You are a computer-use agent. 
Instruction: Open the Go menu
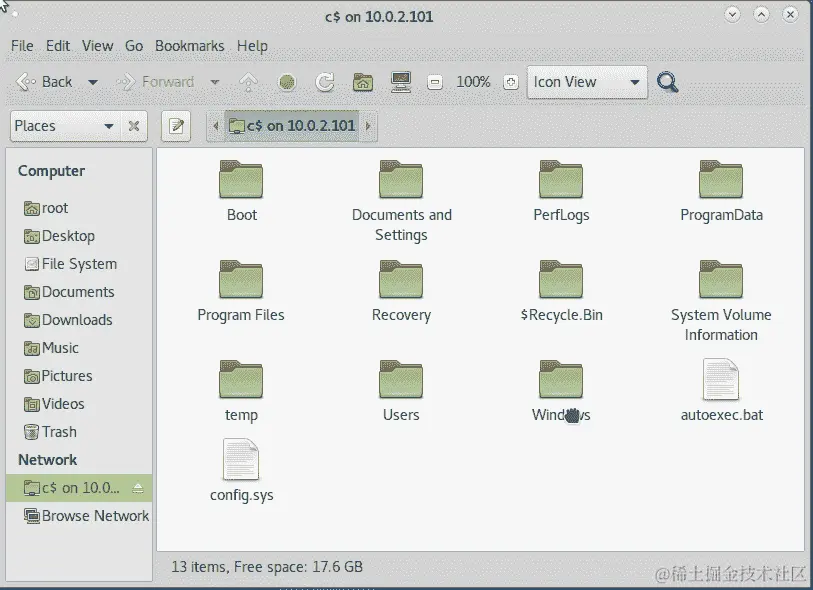[134, 46]
